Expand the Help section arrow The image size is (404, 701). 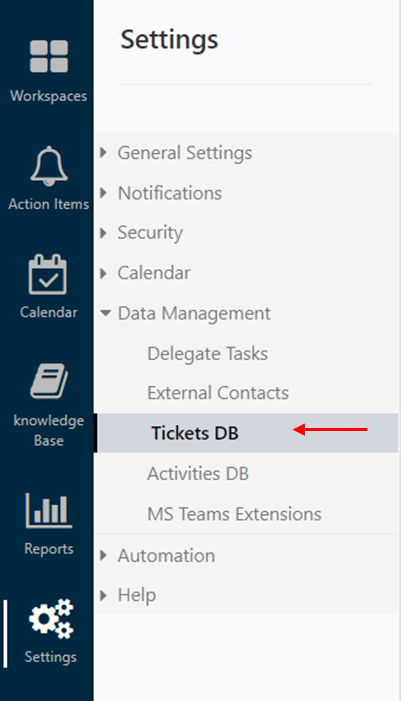[x=104, y=595]
